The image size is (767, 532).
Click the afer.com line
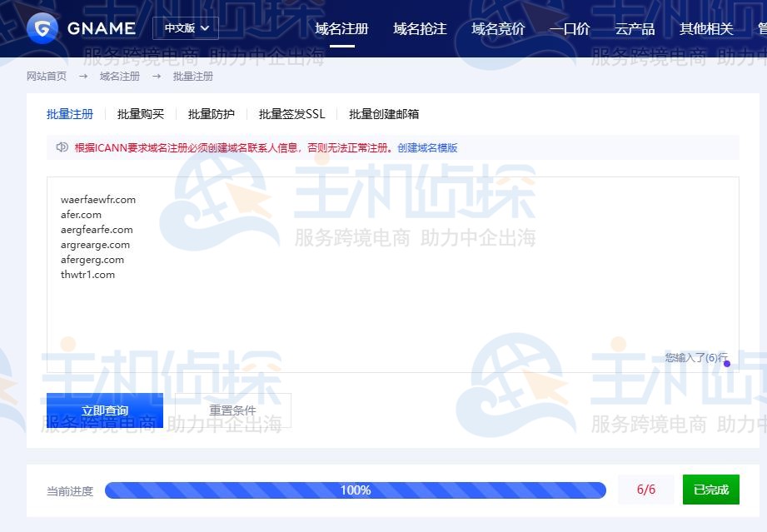point(82,215)
